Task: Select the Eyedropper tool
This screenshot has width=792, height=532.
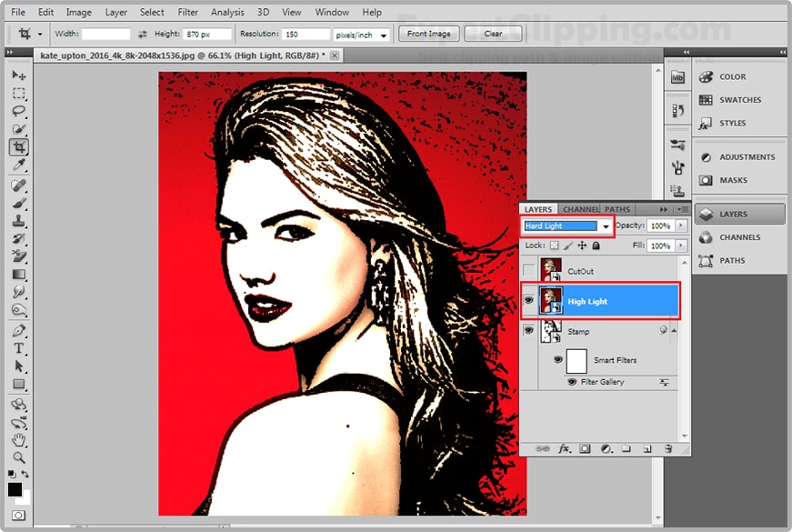Action: point(18,165)
